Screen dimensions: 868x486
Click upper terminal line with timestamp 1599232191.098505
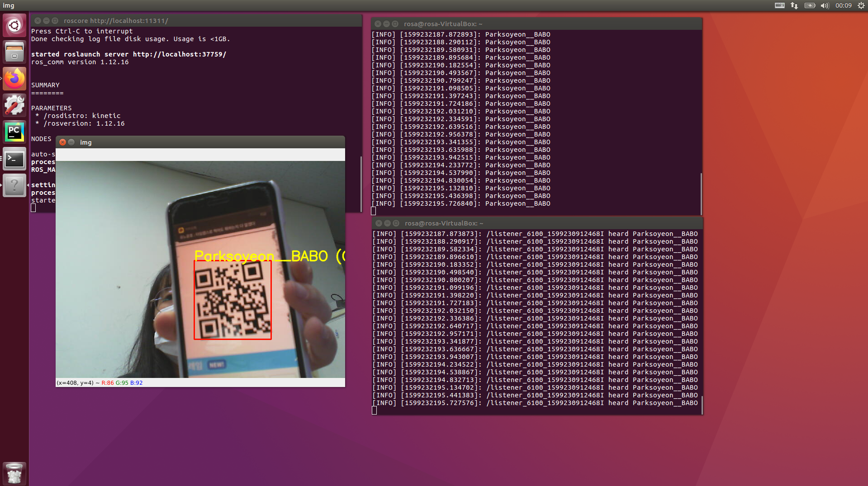click(461, 88)
